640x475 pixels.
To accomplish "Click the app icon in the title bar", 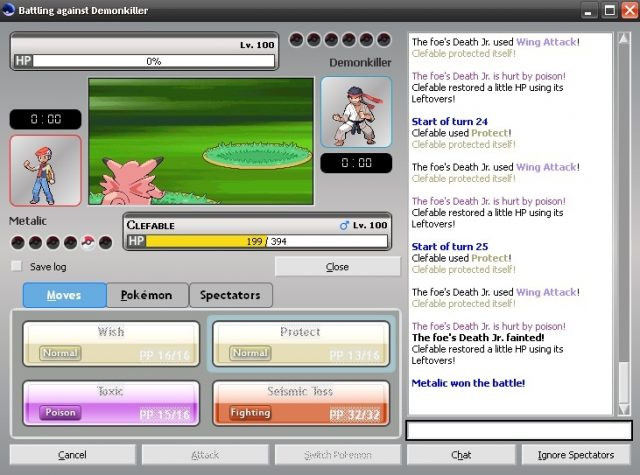I will 8,9.
